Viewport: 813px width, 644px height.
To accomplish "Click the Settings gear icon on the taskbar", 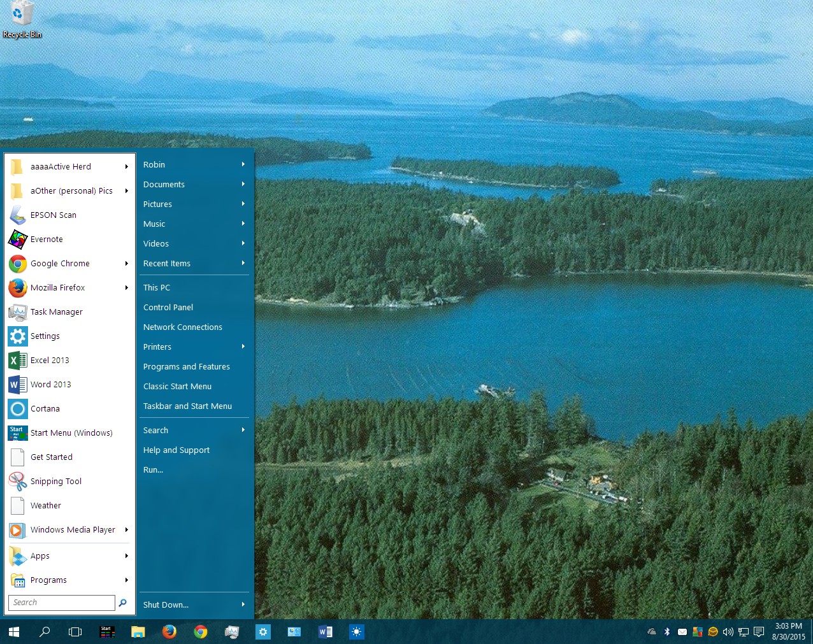I will (263, 632).
